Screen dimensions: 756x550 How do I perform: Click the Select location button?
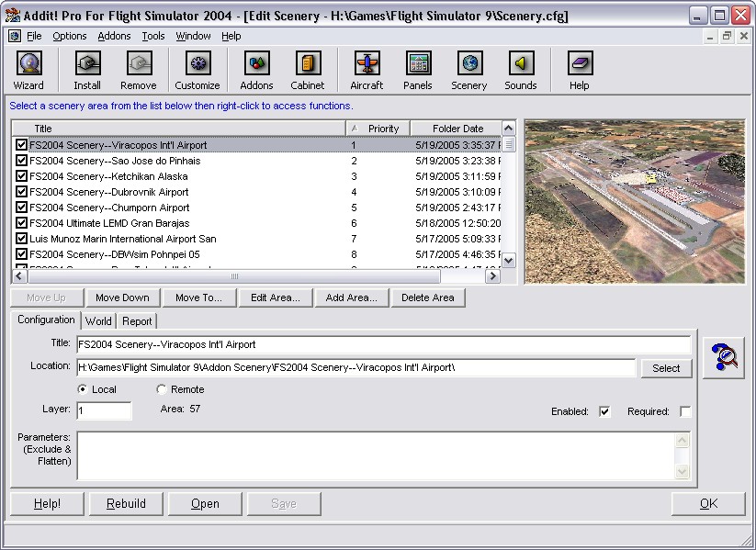tap(666, 368)
